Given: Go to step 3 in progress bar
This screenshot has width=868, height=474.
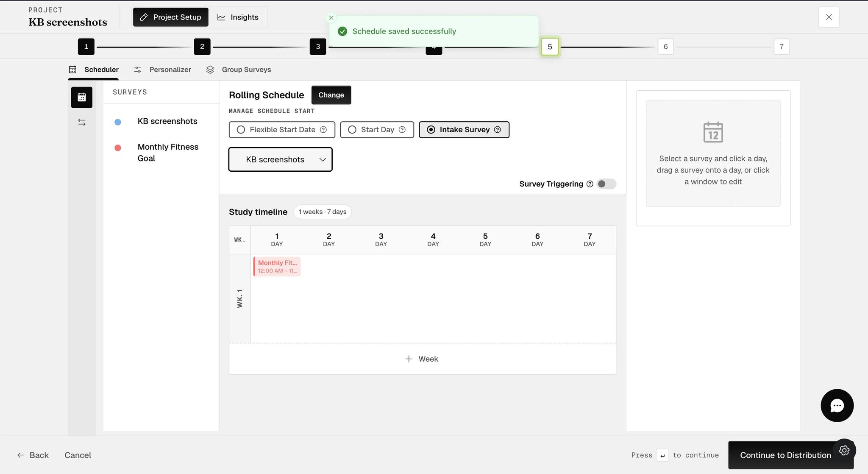Looking at the screenshot, I should [318, 47].
